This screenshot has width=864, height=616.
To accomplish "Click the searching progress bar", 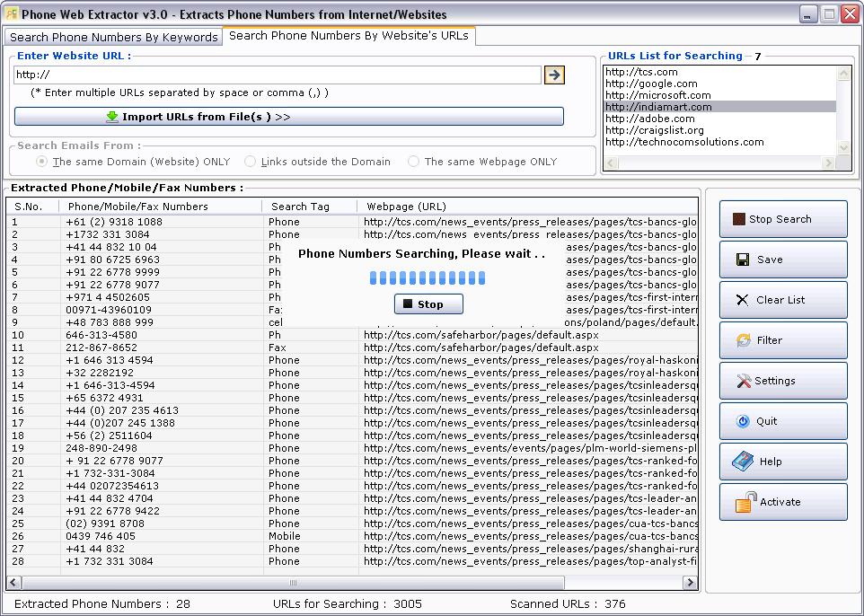I will [x=427, y=278].
